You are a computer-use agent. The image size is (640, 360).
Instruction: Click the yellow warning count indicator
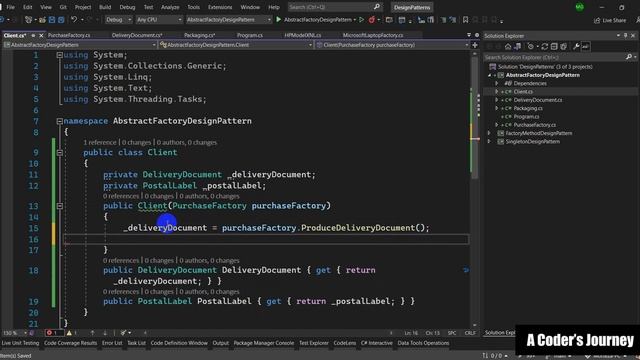coord(72,333)
